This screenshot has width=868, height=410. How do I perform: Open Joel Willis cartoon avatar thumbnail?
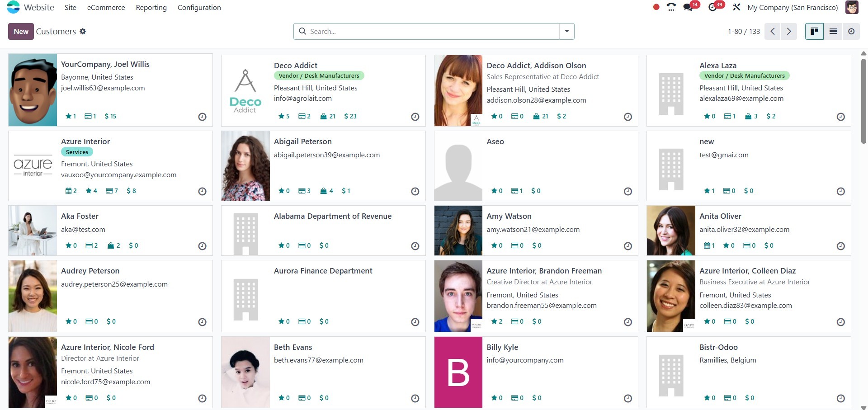(33, 90)
